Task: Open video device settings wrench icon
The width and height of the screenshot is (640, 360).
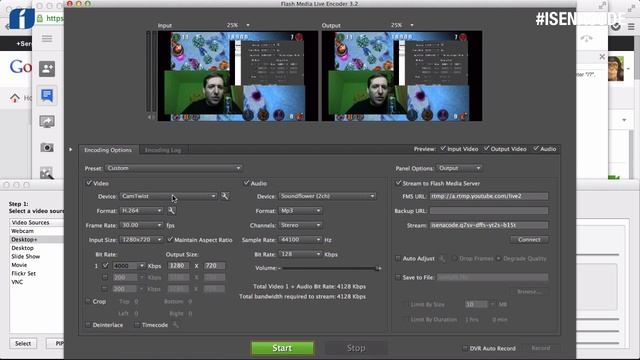Action: point(224,196)
